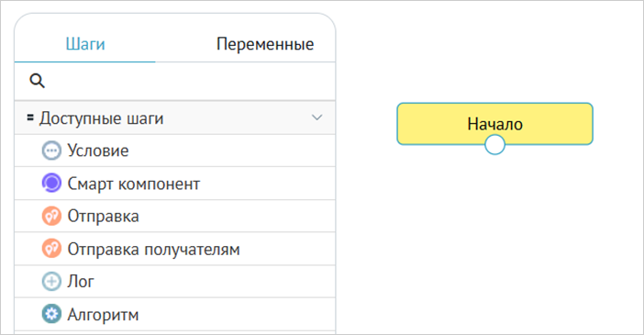Click the Лог plus-circle icon
Screen dimensions: 644x335
(51, 282)
